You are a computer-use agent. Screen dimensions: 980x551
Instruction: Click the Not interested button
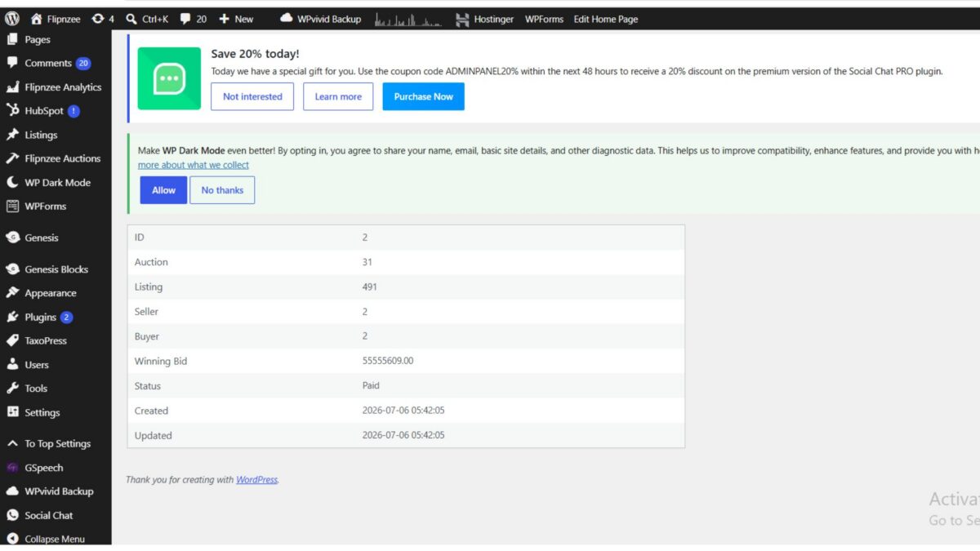click(x=252, y=96)
